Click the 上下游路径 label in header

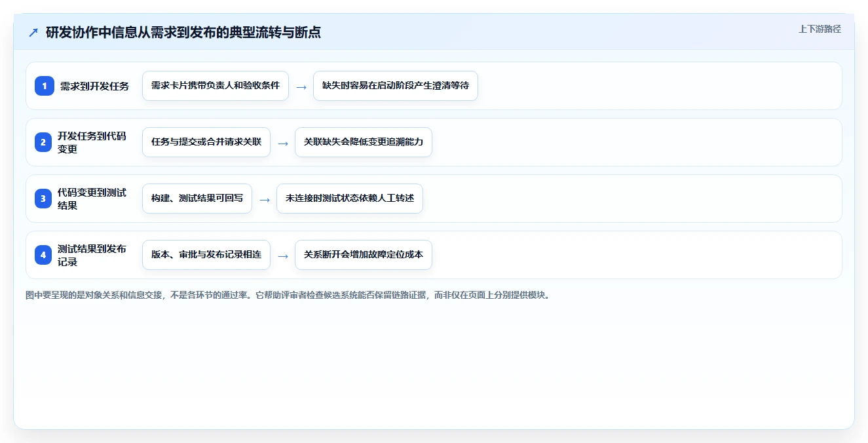[x=820, y=29]
